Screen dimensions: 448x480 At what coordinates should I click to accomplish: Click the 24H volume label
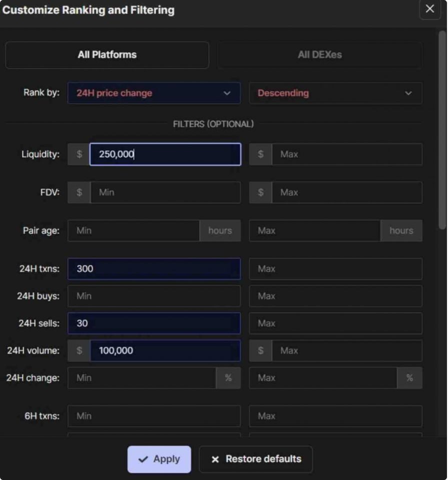[33, 350]
